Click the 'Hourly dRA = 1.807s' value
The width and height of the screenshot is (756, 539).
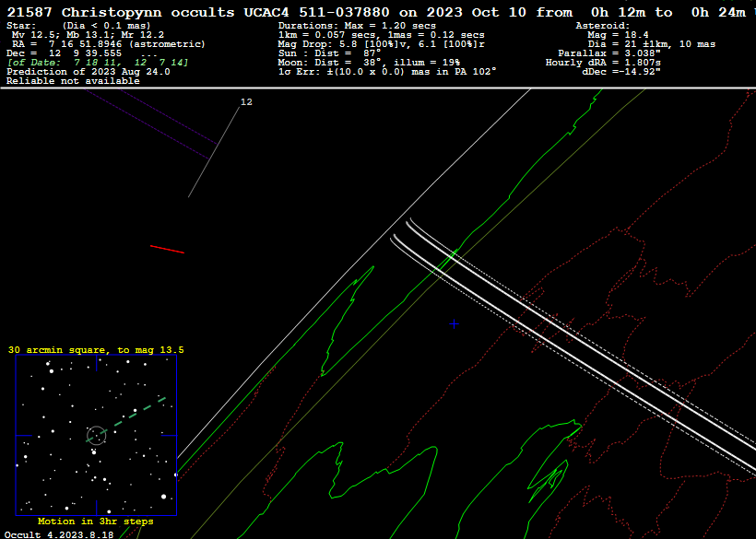603,63
